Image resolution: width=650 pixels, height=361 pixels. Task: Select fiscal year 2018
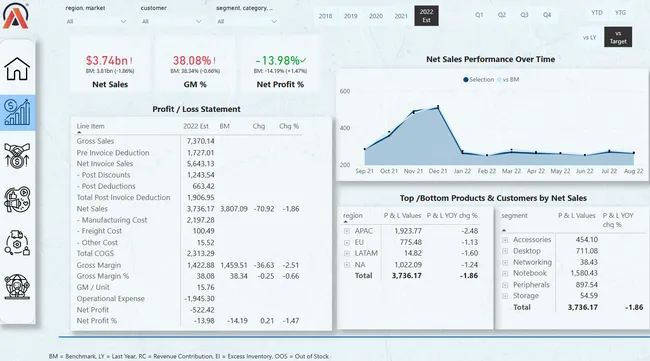325,16
